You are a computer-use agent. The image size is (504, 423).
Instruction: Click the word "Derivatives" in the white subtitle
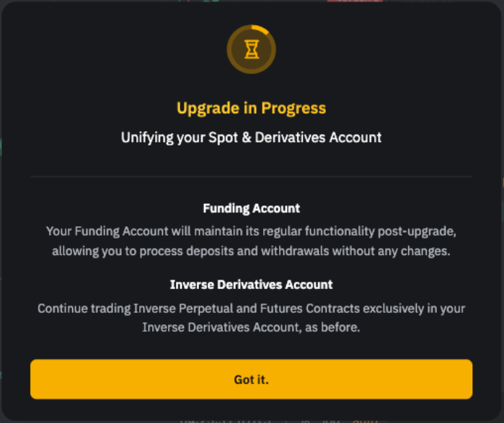pyautogui.click(x=291, y=138)
